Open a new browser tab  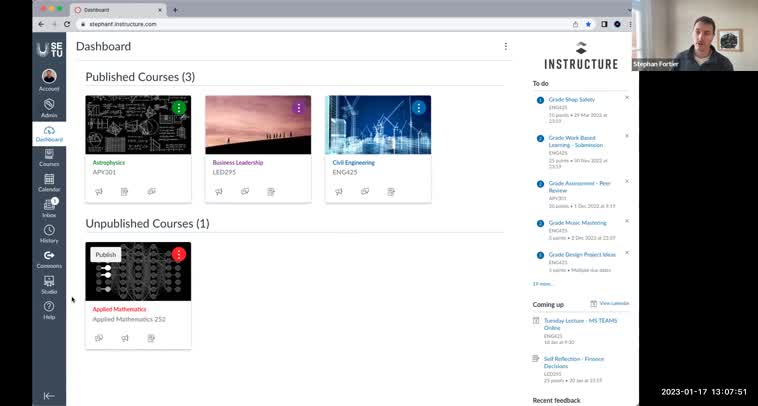point(175,10)
